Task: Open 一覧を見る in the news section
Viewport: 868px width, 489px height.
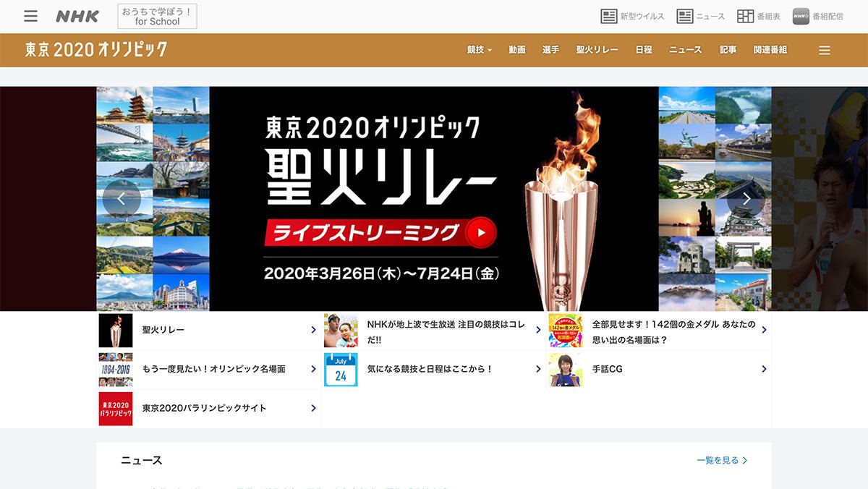Action: tap(722, 460)
